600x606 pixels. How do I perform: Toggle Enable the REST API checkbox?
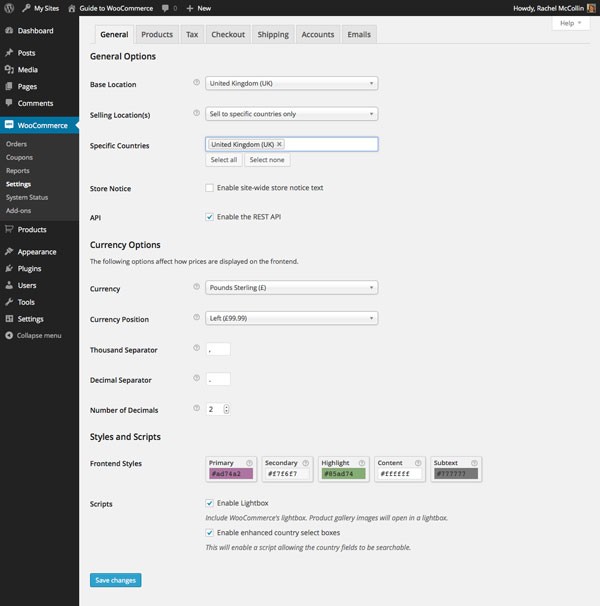click(x=210, y=217)
